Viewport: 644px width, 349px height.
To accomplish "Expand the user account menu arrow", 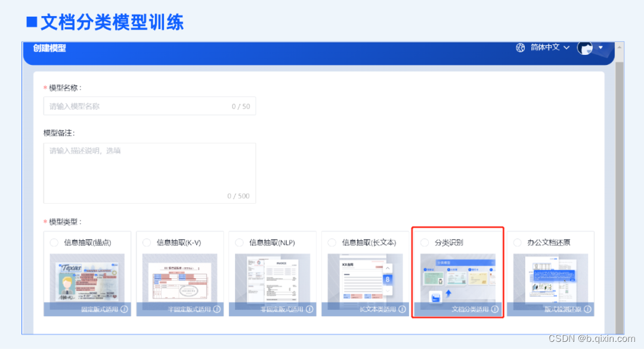I will [601, 48].
